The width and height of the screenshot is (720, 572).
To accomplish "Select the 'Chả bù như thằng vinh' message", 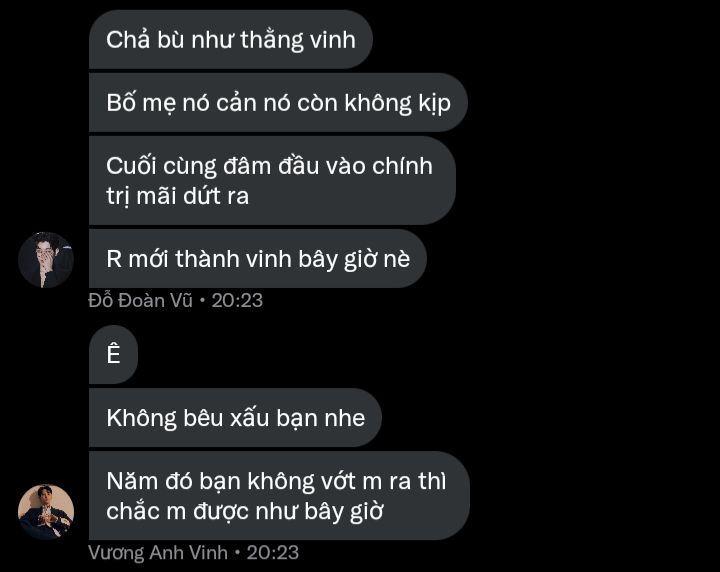I will [231, 39].
